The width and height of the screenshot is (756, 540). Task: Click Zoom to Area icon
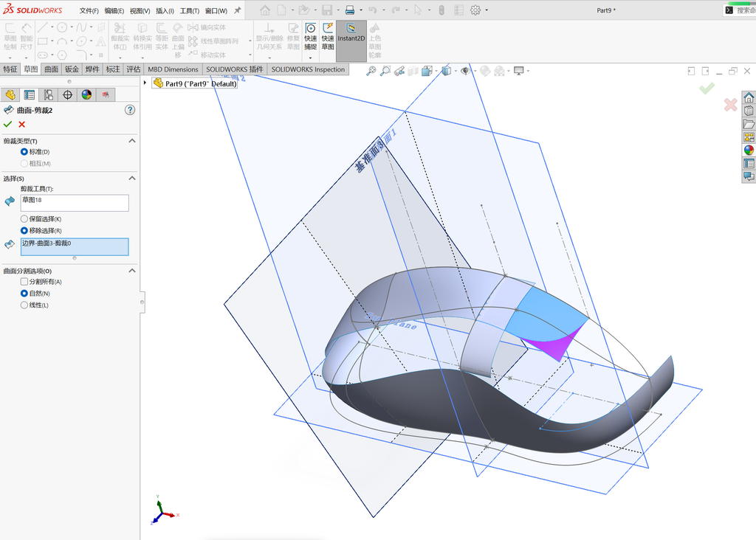385,71
